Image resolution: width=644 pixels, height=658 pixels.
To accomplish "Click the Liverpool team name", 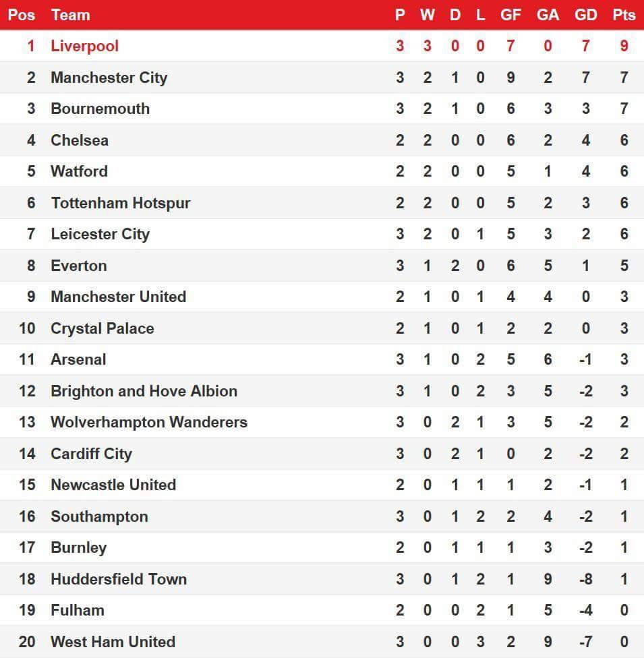I will [x=84, y=46].
